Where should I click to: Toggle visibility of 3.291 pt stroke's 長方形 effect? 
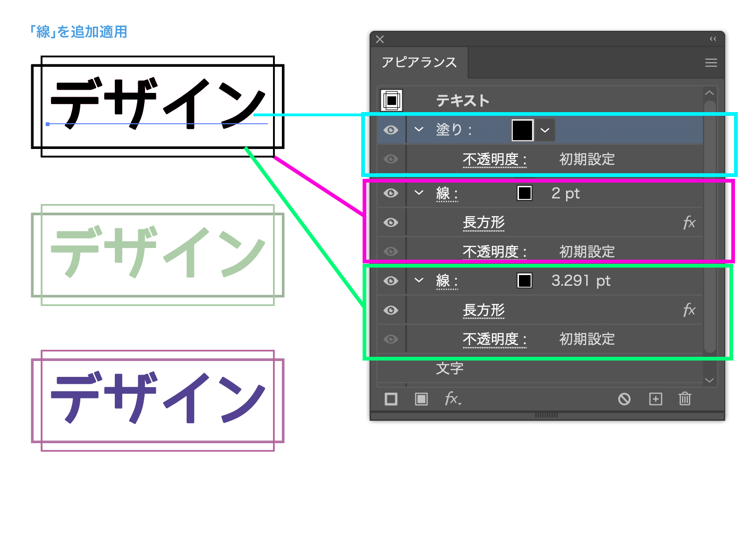[x=391, y=310]
